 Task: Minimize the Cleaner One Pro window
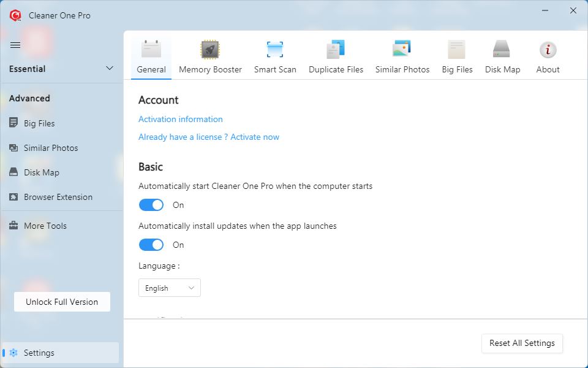(545, 10)
